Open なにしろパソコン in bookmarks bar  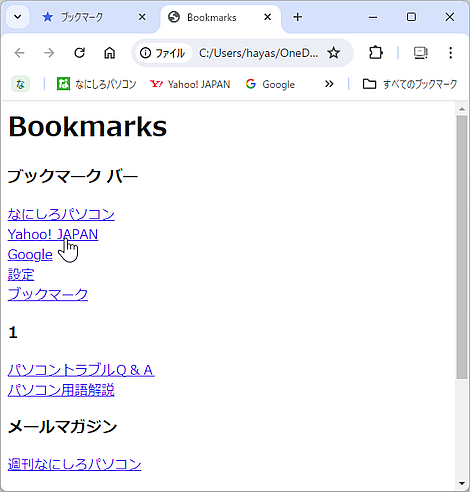(97, 84)
